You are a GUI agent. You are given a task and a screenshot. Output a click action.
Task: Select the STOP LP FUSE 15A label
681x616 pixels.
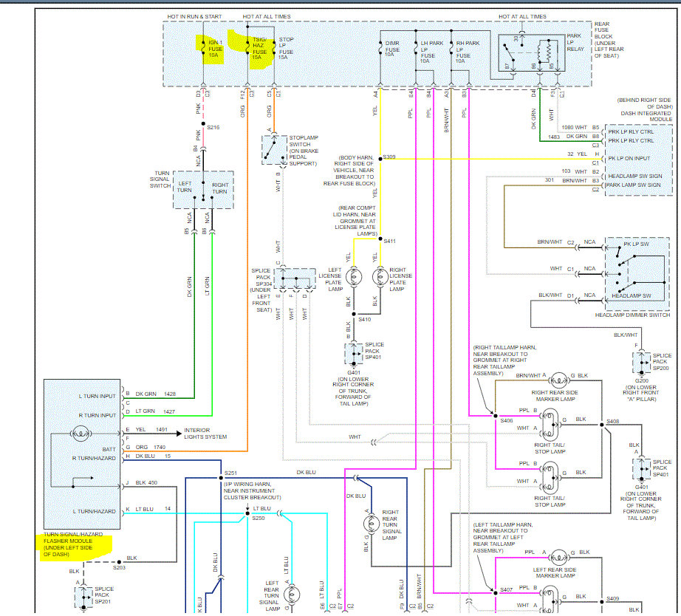click(x=286, y=48)
